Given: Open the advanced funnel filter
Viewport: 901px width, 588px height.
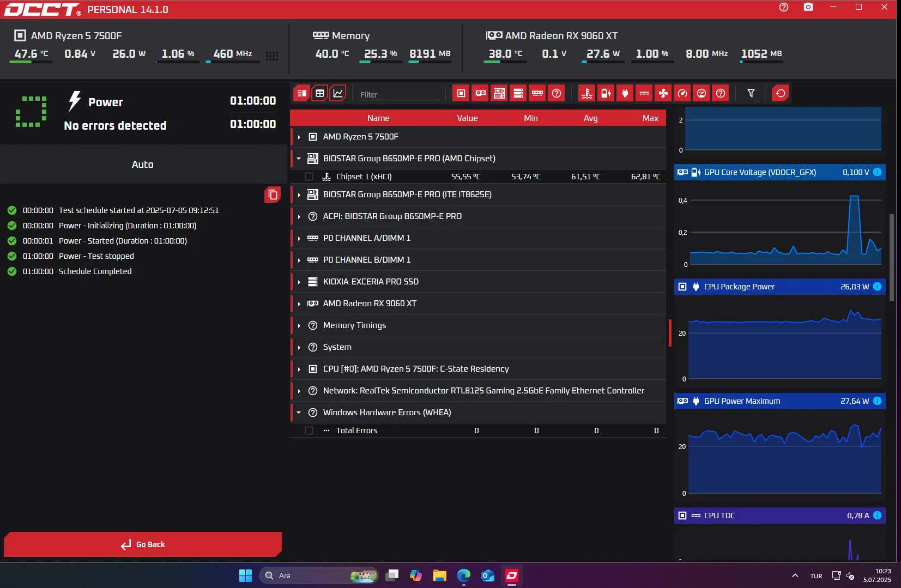Looking at the screenshot, I should click(x=751, y=93).
